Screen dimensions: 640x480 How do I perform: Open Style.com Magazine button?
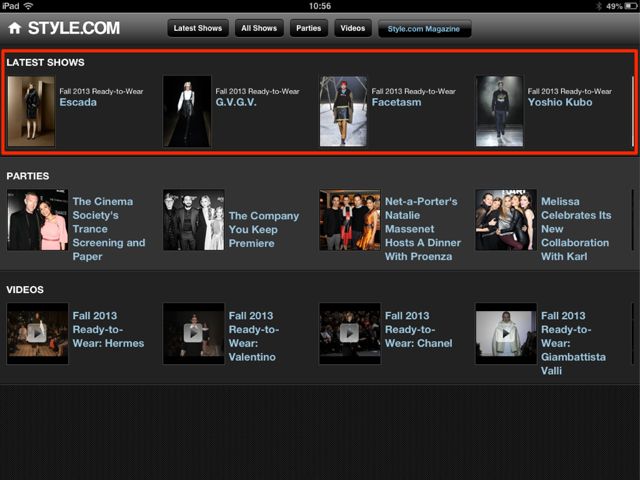point(424,29)
